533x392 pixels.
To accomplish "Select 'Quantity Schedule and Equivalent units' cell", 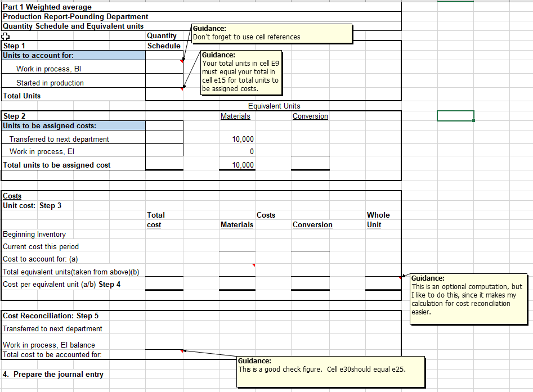I will point(201,26).
